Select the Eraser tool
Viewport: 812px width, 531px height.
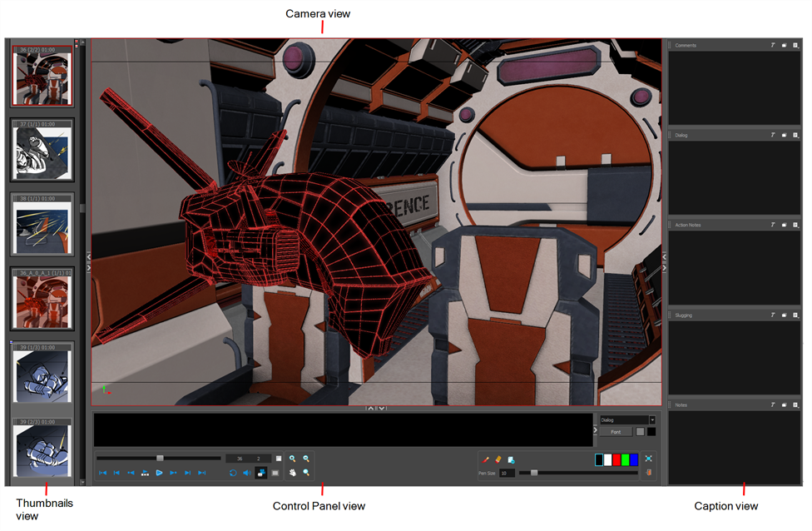(x=498, y=459)
